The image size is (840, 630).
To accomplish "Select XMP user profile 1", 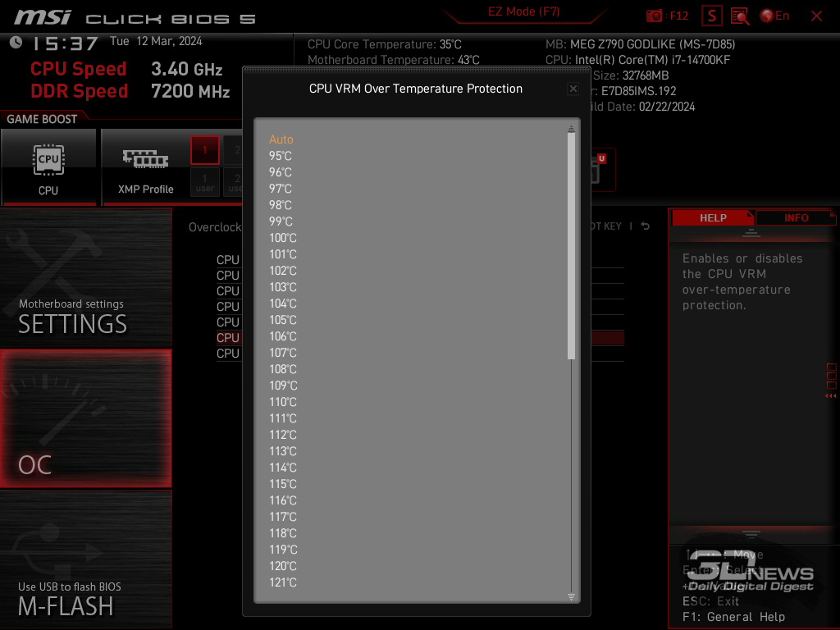I will (204, 182).
